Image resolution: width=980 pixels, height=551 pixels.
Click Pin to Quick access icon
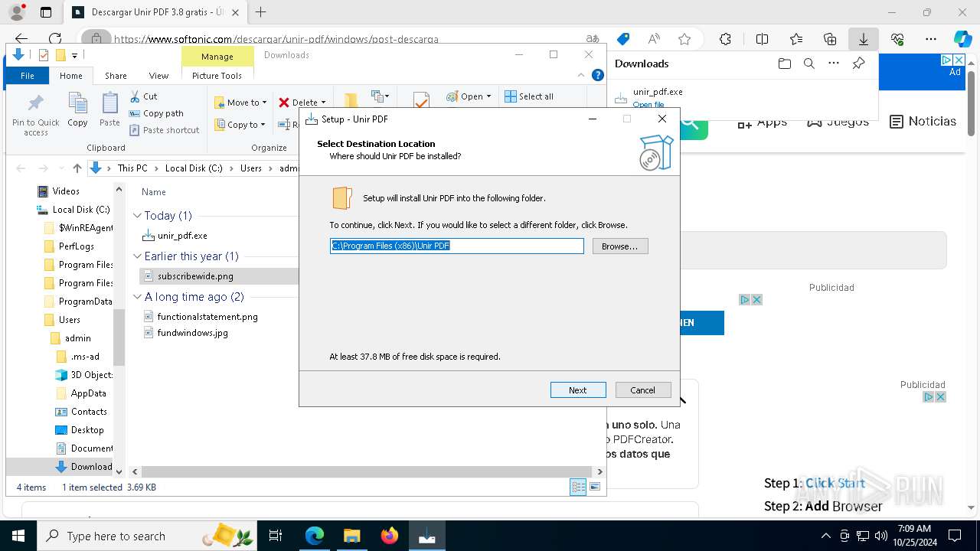tap(36, 115)
